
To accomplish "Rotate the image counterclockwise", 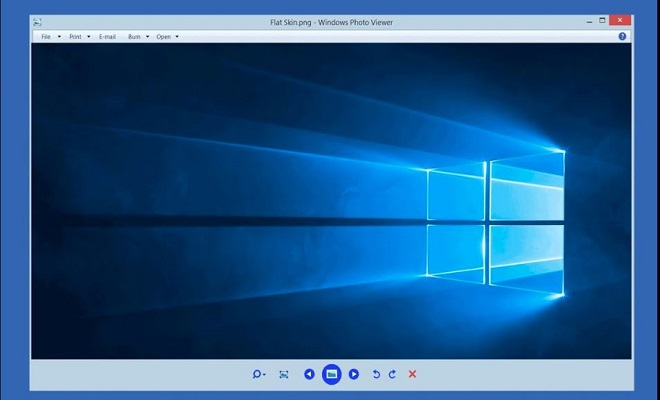I will pyautogui.click(x=376, y=374).
